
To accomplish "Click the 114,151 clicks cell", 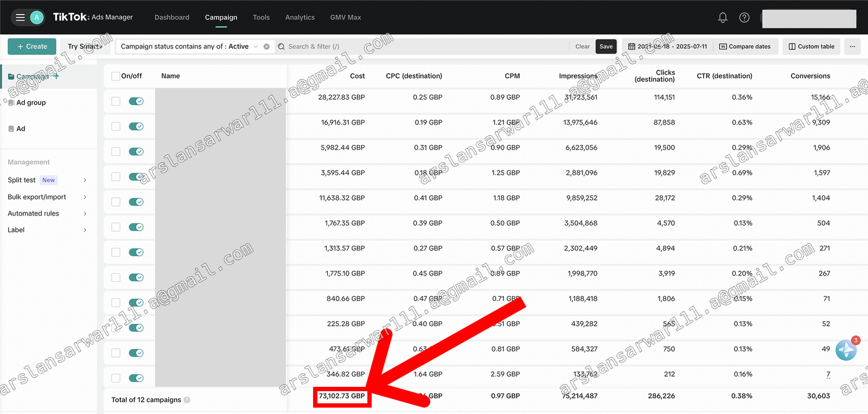I will tap(664, 97).
